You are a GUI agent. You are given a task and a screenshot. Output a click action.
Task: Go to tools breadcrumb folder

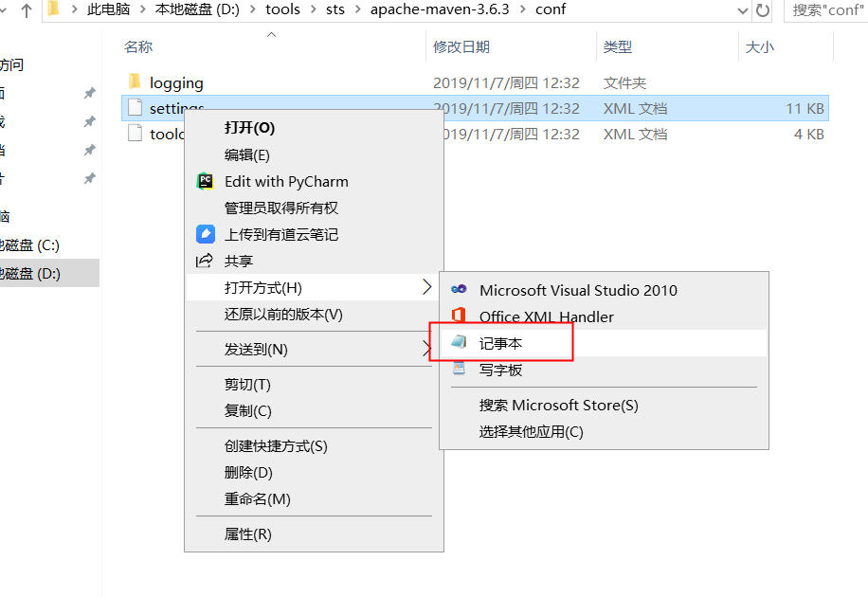[283, 9]
